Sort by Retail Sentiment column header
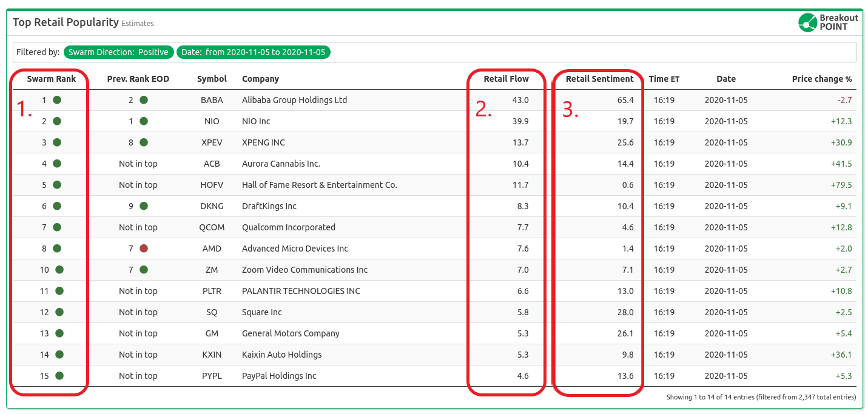Viewport: 868px width, 414px height. pos(599,79)
